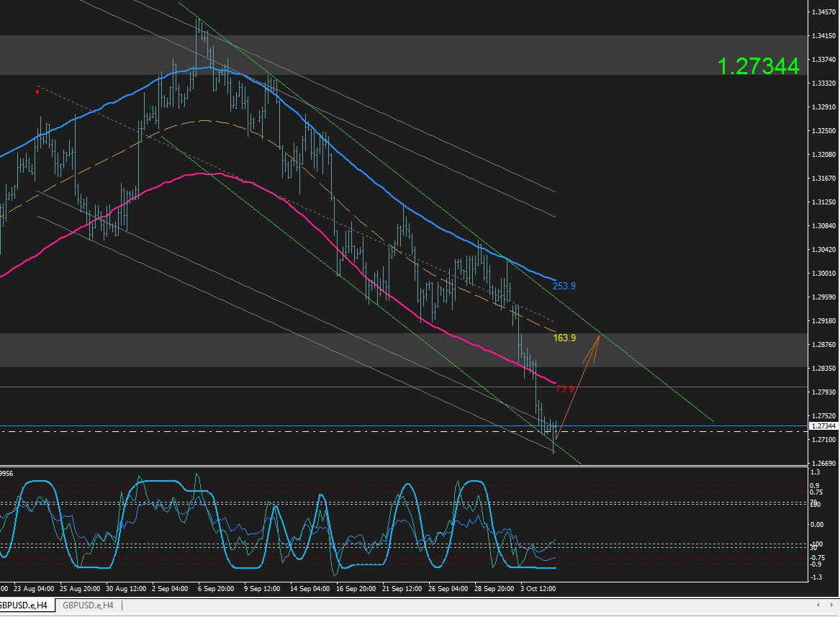Open the inactive grey GBPUSD.e,H4 chart tab
The height and width of the screenshot is (617, 840).
pyautogui.click(x=88, y=605)
